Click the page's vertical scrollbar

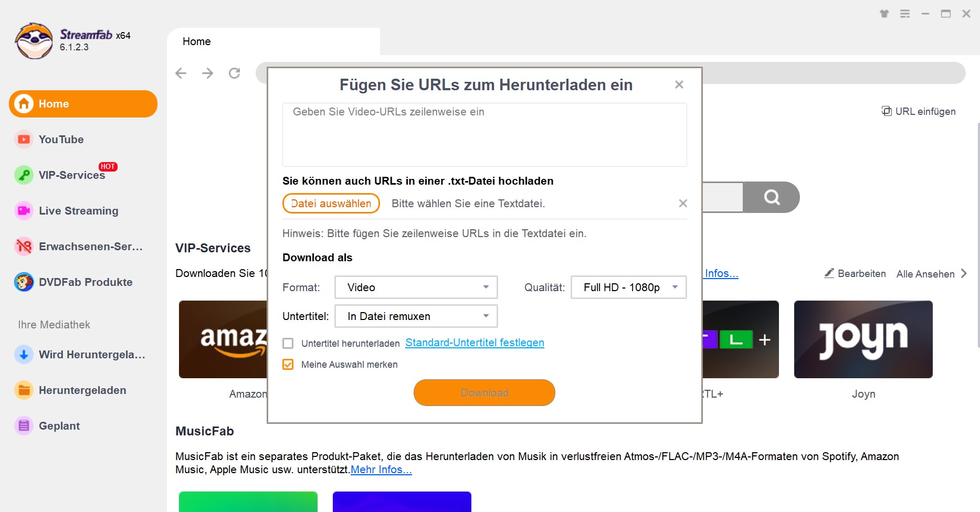[x=978, y=235]
